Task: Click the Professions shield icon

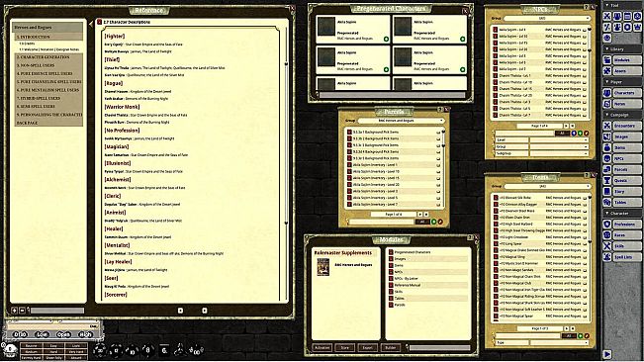Action: coord(607,225)
